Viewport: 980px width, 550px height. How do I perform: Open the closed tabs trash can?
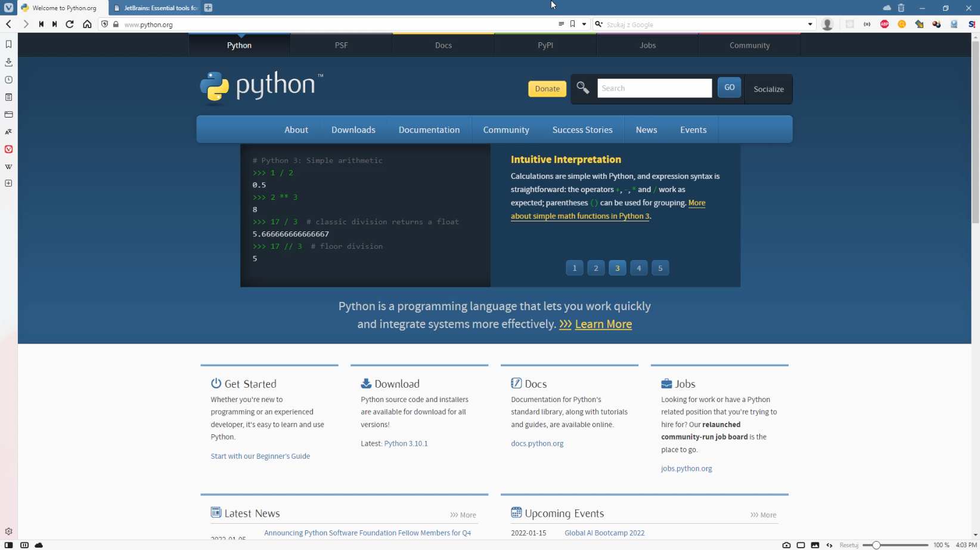(x=901, y=8)
